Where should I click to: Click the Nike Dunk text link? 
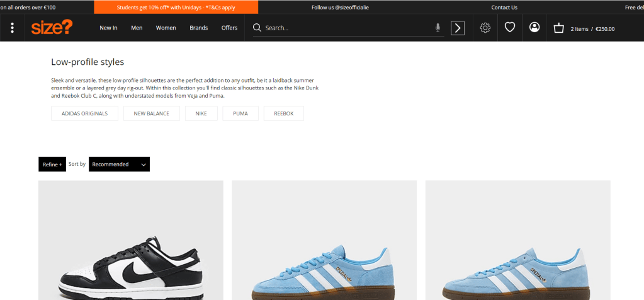[306, 88]
